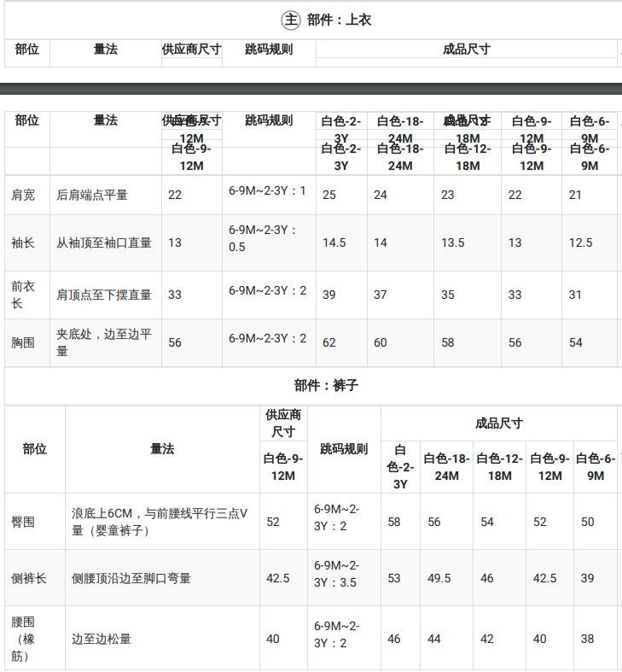Select the 肩宽 row label

click(24, 195)
